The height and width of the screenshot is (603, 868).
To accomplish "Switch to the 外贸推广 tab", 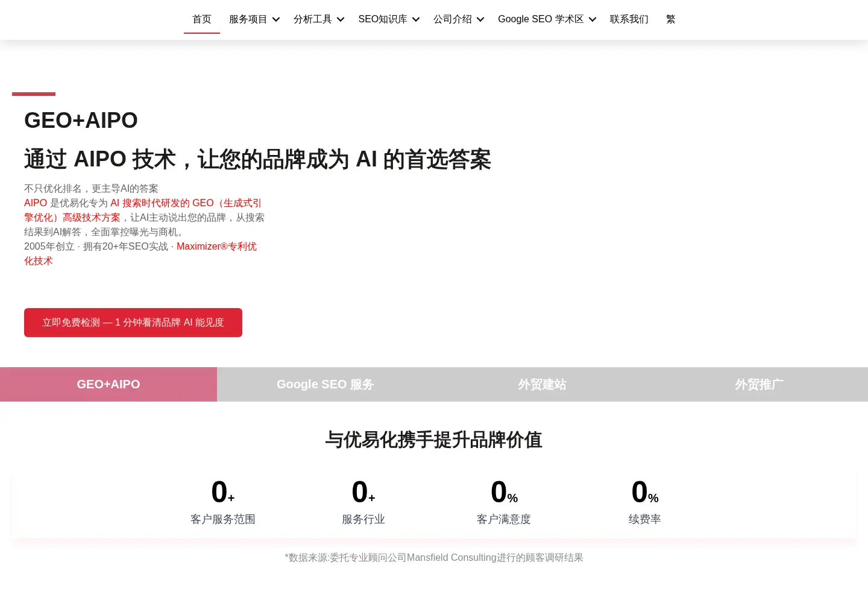I will 759,384.
